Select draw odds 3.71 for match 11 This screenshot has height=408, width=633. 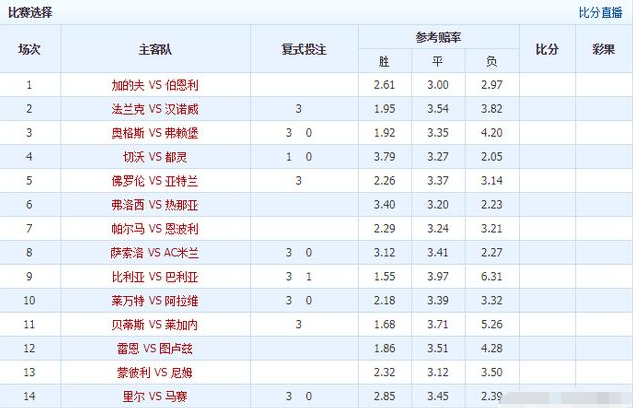438,324
